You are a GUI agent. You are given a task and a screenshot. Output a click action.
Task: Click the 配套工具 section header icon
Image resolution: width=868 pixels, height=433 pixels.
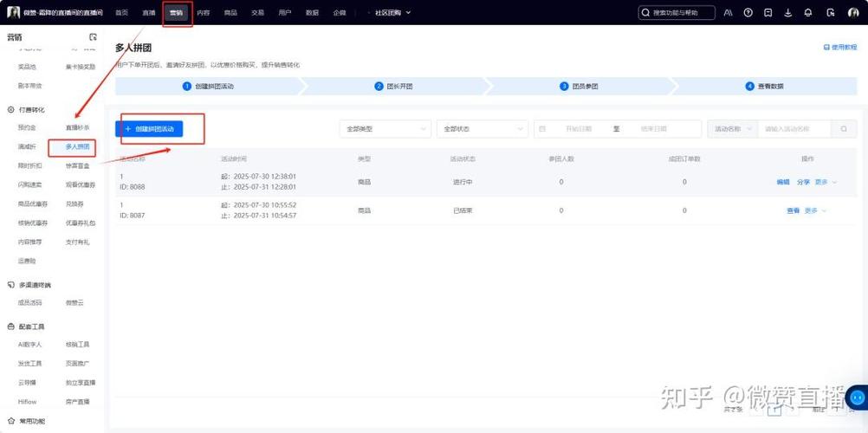[x=10, y=327]
